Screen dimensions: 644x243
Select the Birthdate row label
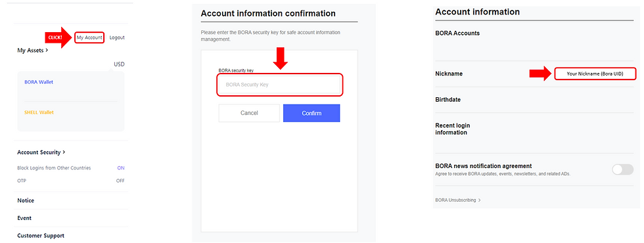point(448,99)
